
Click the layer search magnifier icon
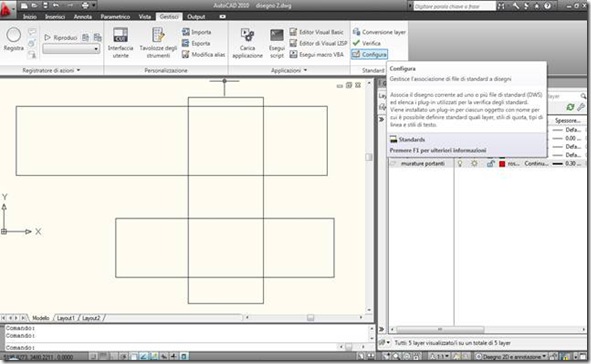pos(583,96)
